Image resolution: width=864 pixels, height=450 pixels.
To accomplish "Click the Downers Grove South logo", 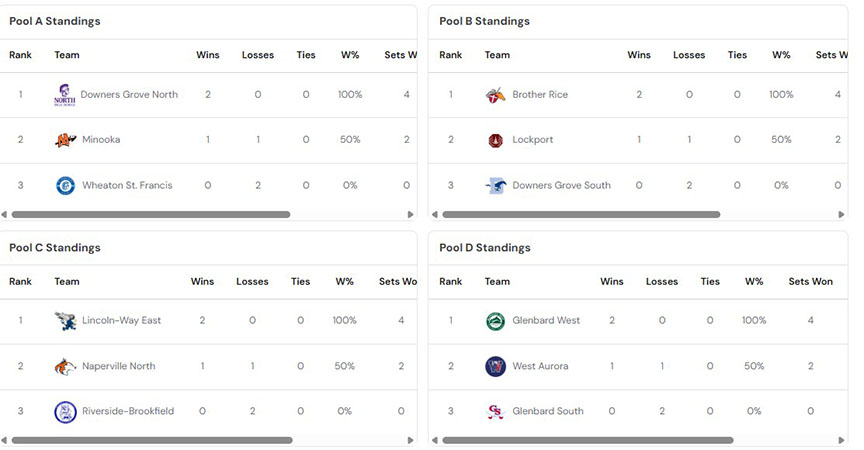I will point(495,186).
